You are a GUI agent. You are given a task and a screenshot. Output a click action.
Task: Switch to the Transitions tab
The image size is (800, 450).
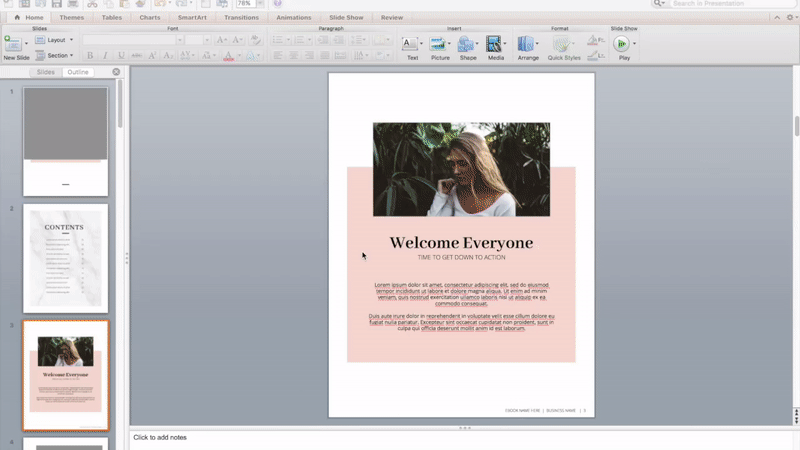click(x=241, y=17)
